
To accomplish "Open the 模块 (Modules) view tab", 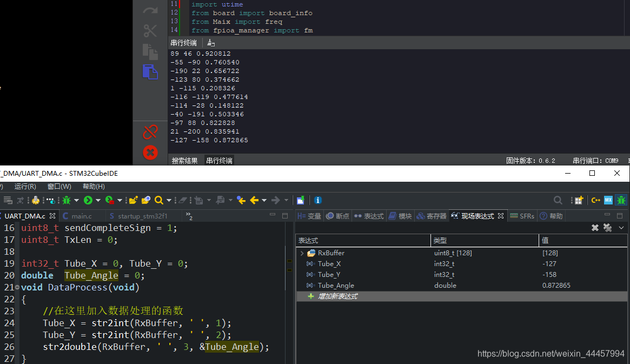I will tap(400, 216).
